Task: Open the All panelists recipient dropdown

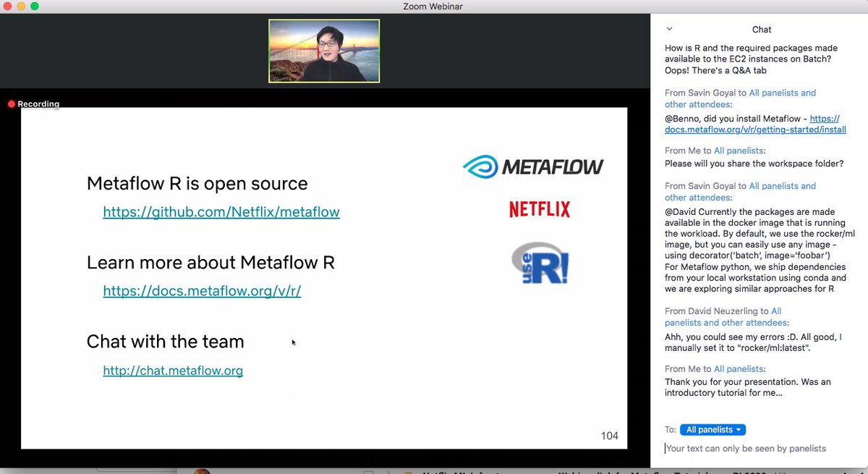Action: [x=713, y=430]
